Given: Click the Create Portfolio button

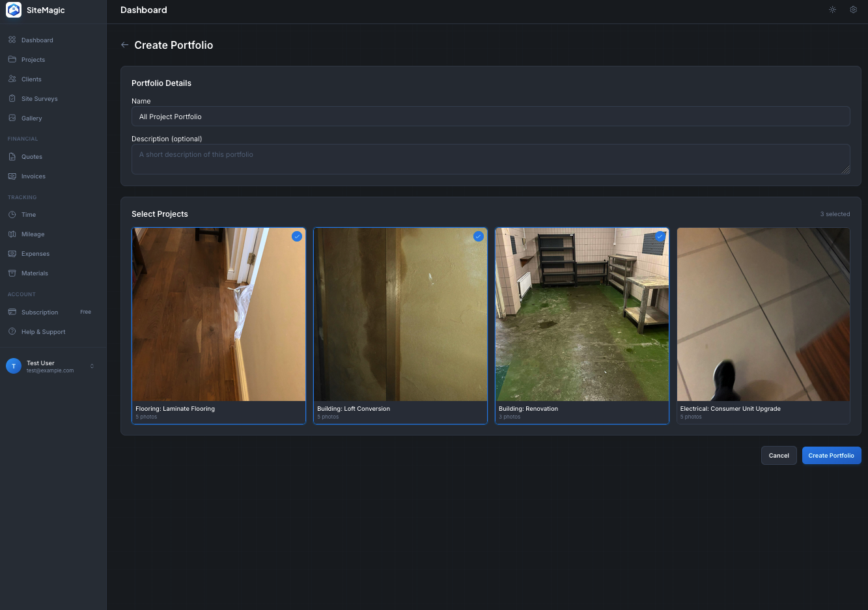Looking at the screenshot, I should pos(832,455).
